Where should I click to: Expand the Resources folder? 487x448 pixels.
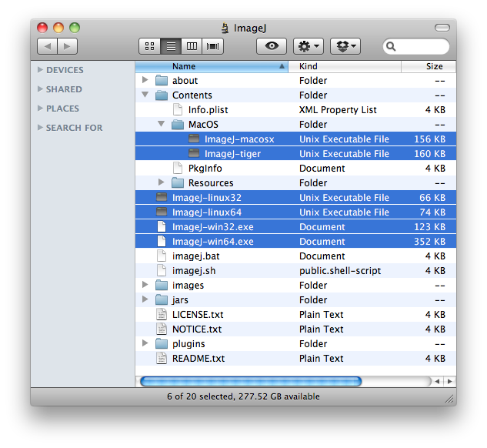pyautogui.click(x=161, y=182)
